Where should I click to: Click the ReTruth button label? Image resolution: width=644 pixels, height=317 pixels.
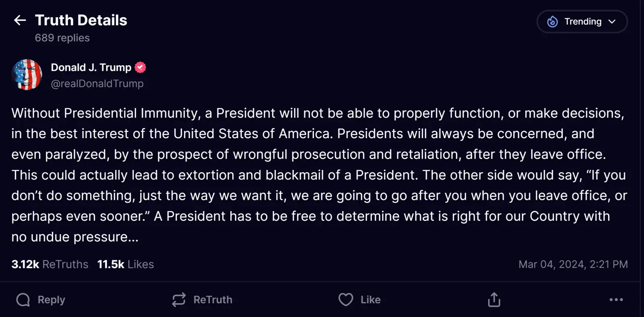point(213,300)
